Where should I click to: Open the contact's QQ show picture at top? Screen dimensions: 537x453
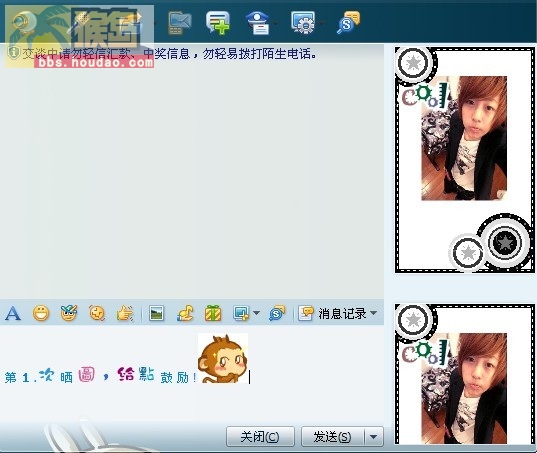(464, 160)
